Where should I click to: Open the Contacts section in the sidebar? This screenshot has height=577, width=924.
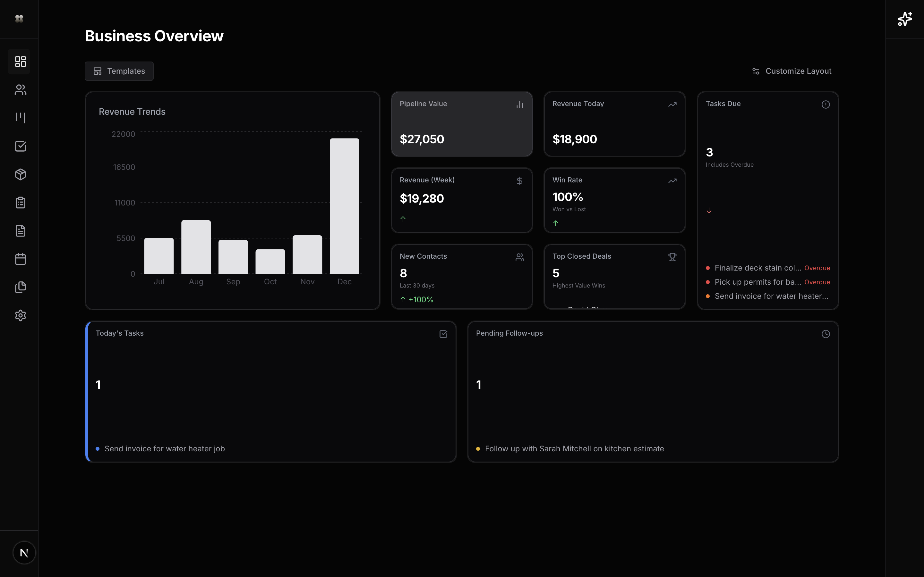(20, 90)
